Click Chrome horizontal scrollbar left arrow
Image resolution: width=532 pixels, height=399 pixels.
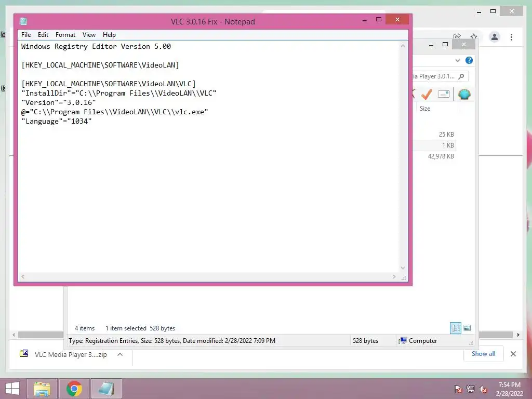pos(13,335)
